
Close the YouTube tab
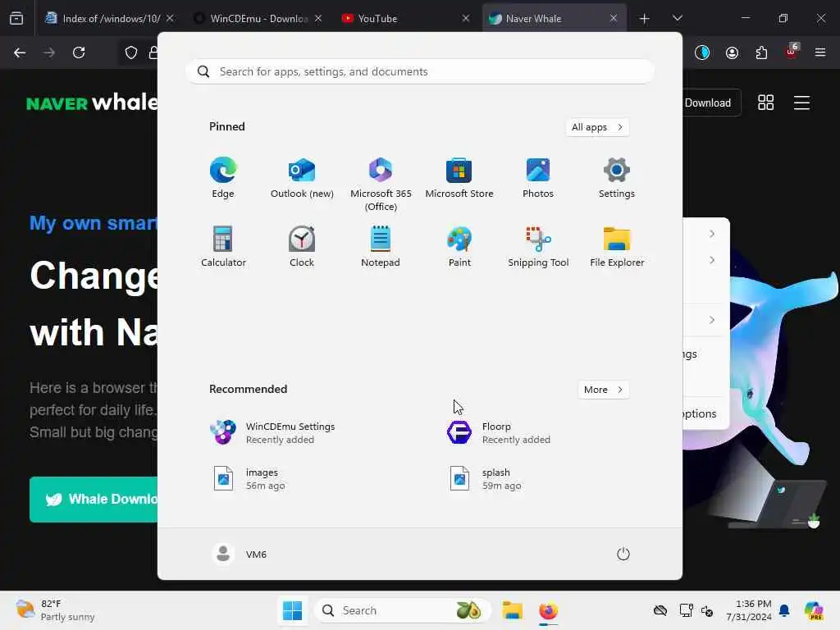[x=466, y=18]
